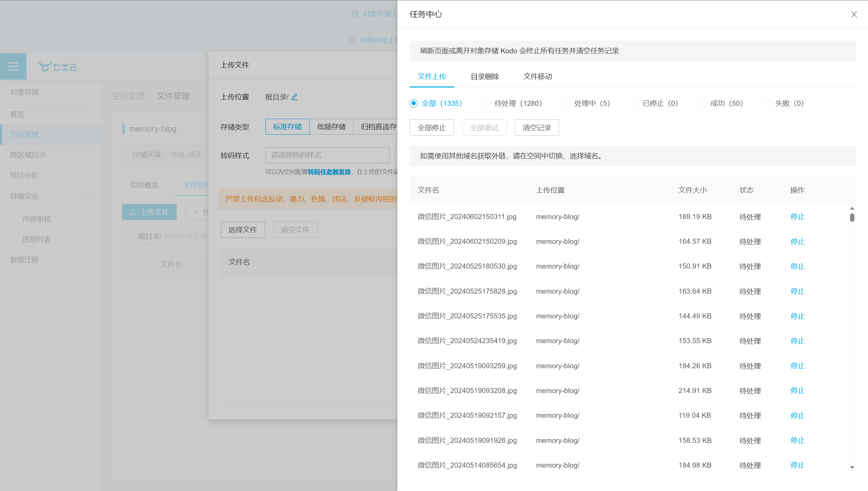This screenshot has width=868, height=491.
Task: Stop upload of 微信图片_20240602150209.jpg
Action: click(x=797, y=241)
